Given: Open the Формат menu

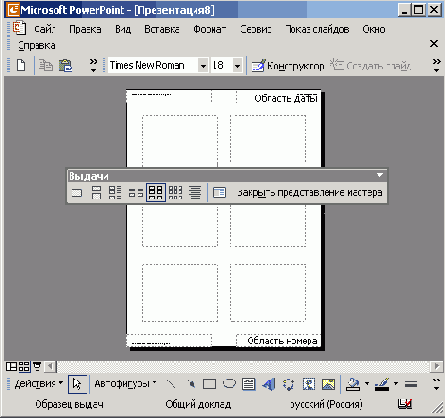Looking at the screenshot, I should coord(210,29).
